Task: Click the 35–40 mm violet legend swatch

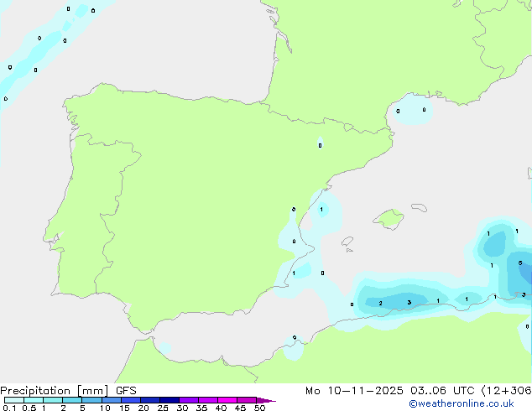Action: click(x=207, y=400)
